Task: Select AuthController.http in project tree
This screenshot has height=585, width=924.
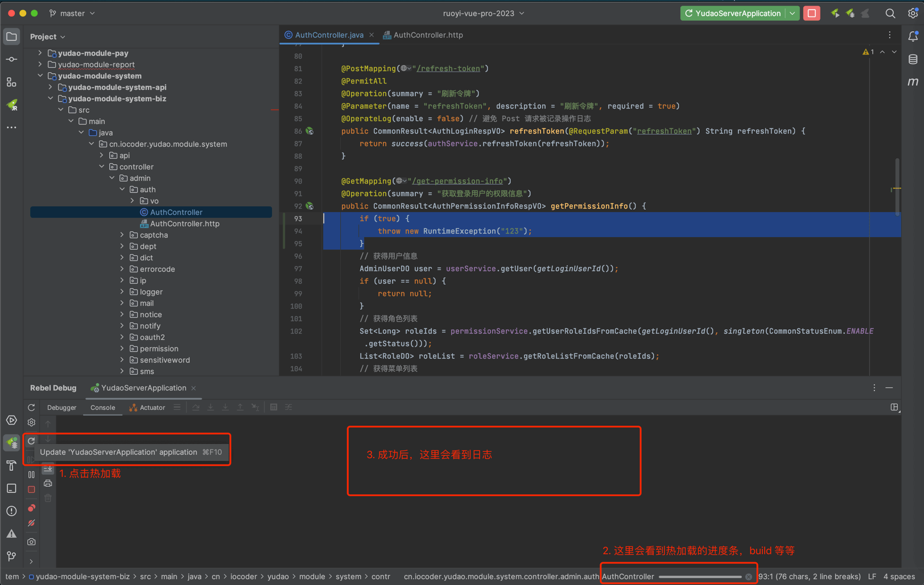Action: [184, 223]
